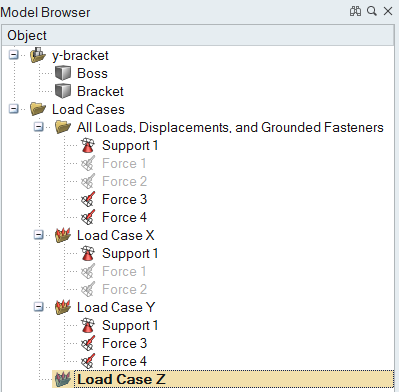This screenshot has width=399, height=392.
Task: Close the Model Browser panel
Action: [388, 11]
